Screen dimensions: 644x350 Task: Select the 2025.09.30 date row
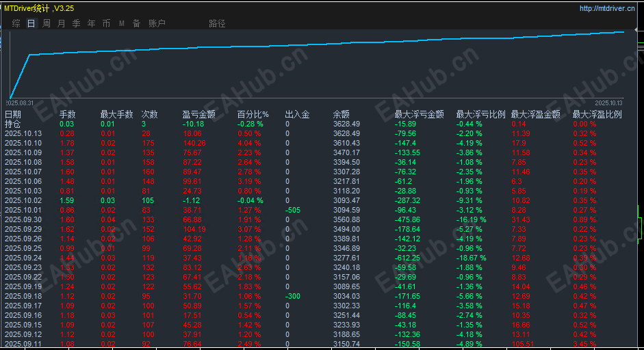(318, 219)
